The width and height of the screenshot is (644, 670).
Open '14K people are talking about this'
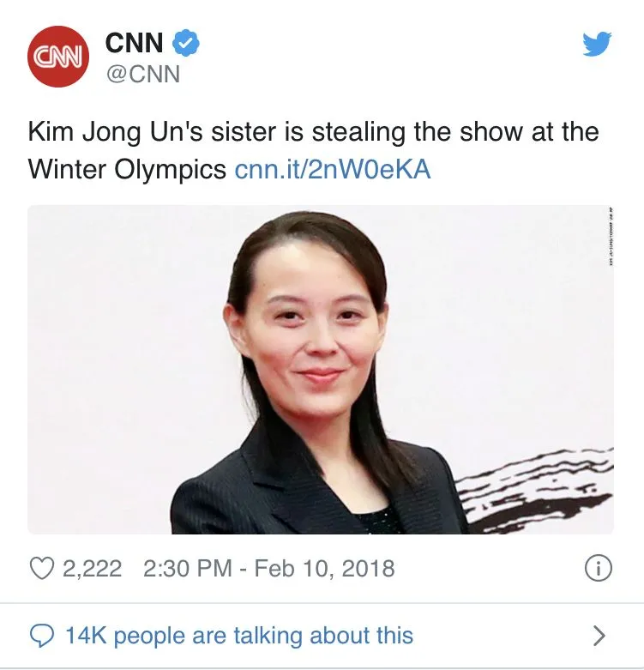click(239, 636)
